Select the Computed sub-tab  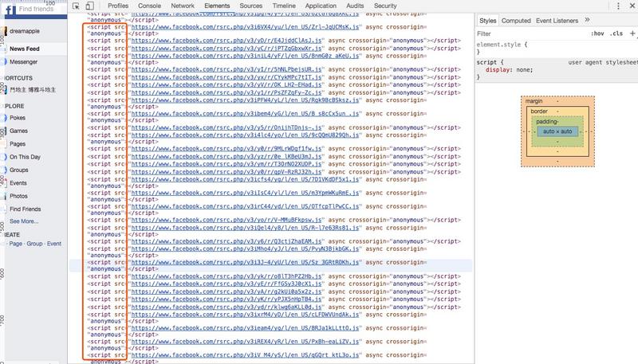pyautogui.click(x=516, y=21)
